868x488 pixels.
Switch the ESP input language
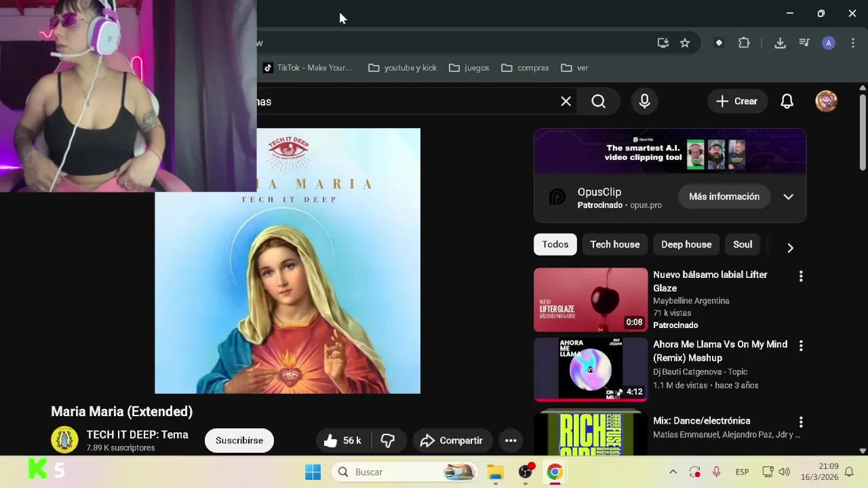pyautogui.click(x=742, y=472)
